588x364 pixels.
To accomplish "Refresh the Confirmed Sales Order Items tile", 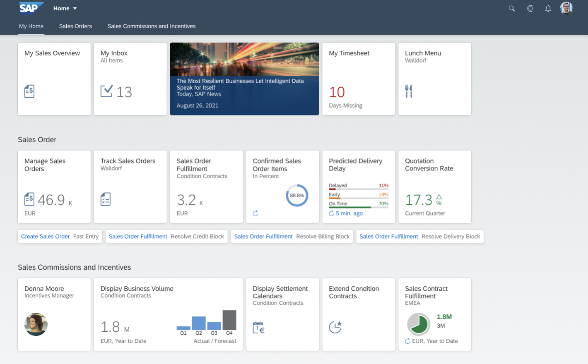I will point(255,213).
